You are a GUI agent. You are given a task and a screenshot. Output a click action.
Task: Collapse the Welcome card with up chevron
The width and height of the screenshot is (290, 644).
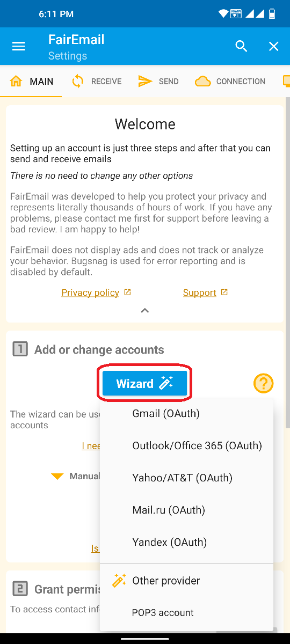click(x=144, y=311)
